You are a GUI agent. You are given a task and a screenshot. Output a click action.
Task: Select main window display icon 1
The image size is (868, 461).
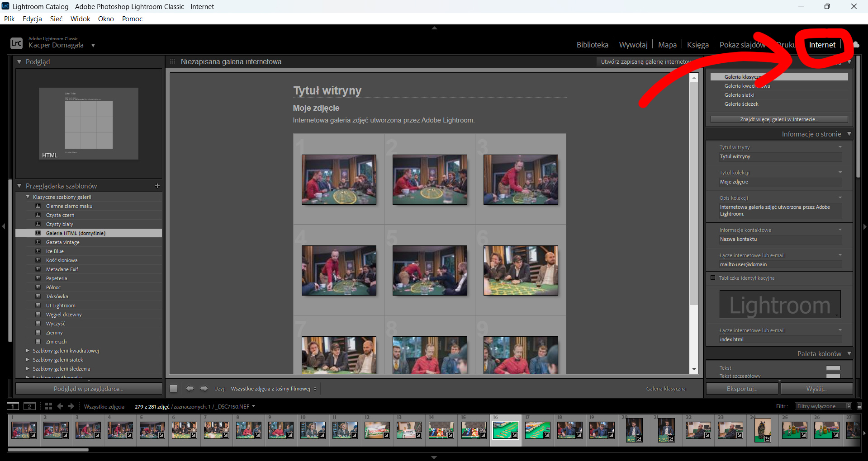[13, 406]
